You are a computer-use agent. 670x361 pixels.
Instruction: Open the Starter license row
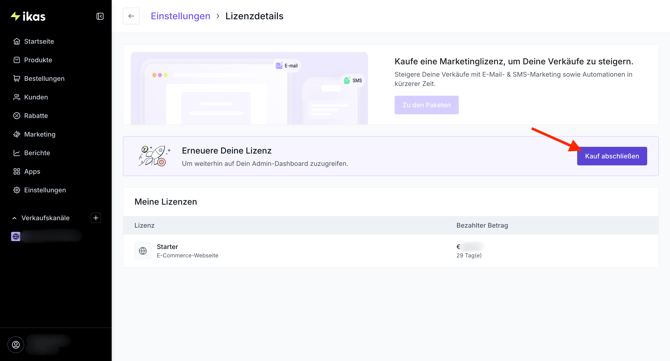pos(391,251)
